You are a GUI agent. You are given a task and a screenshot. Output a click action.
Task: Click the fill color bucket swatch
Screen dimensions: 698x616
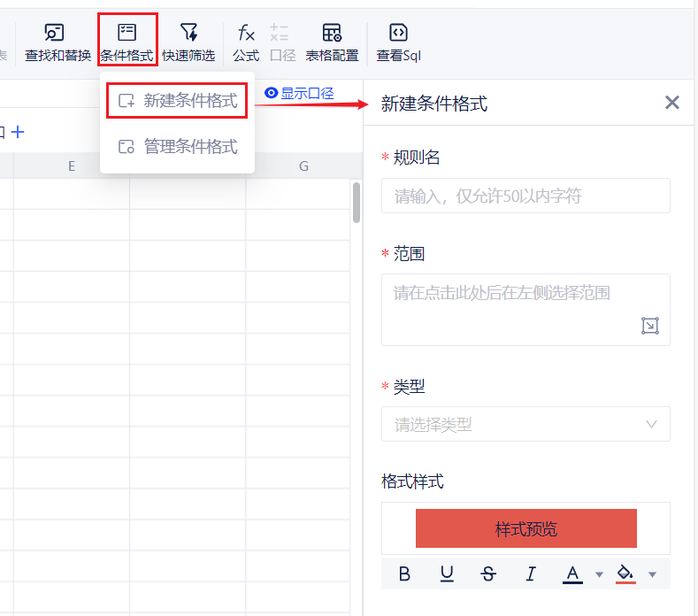click(625, 574)
